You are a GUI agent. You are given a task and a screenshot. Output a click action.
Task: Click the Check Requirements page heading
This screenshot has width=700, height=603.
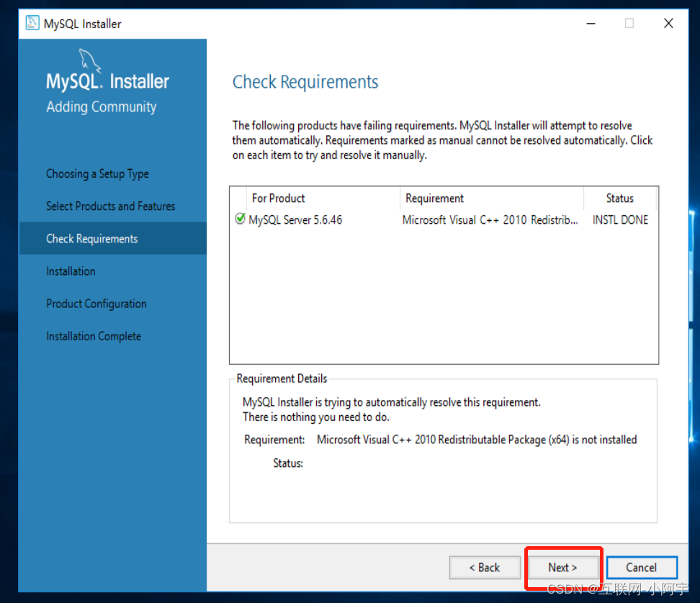coord(305,82)
